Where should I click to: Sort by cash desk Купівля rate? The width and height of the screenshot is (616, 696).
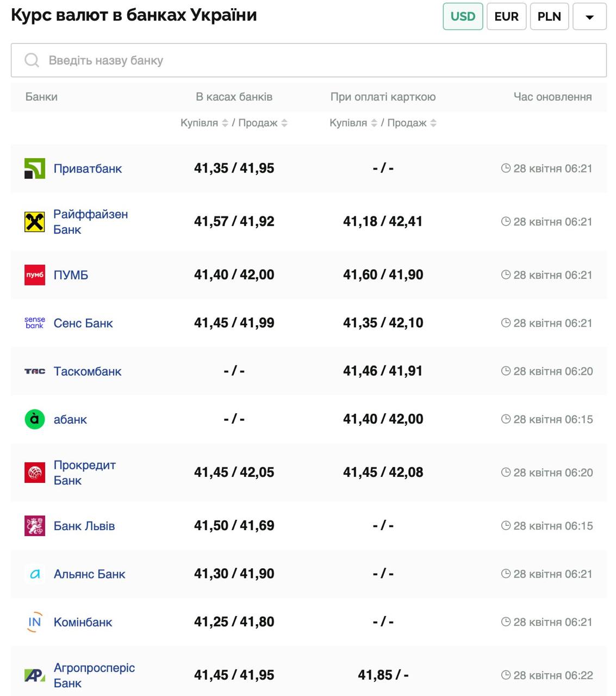225,123
